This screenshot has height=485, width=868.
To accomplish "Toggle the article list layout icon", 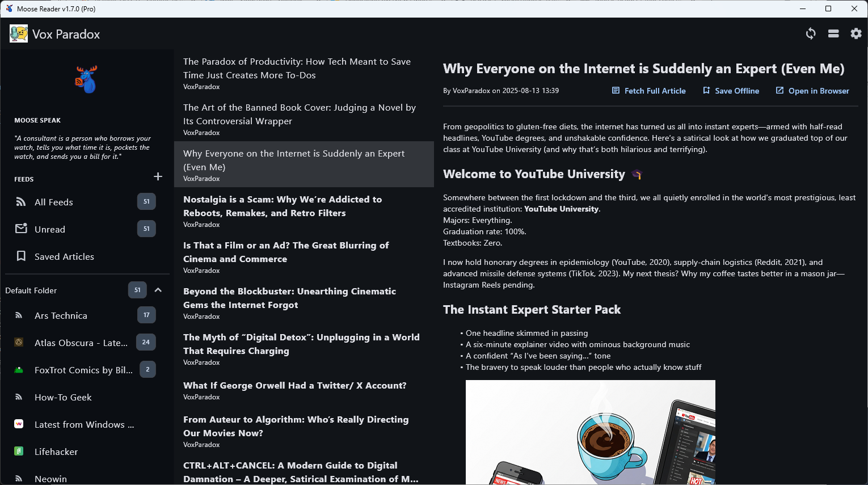I will tap(833, 34).
